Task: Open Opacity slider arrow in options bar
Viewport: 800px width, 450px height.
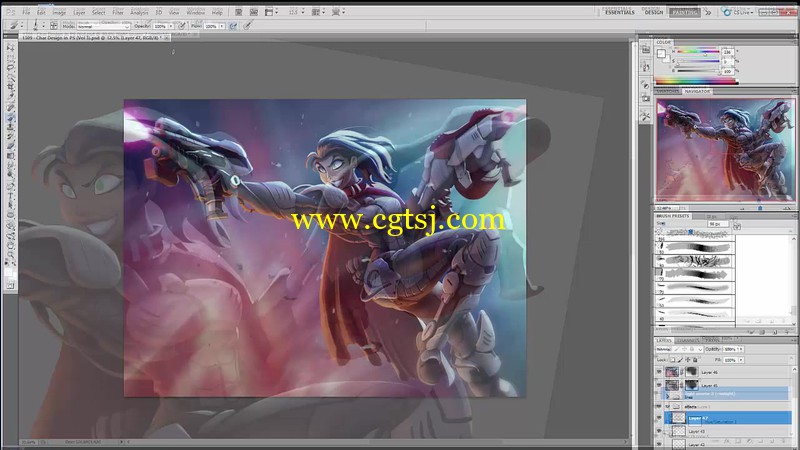Action: coord(171,26)
